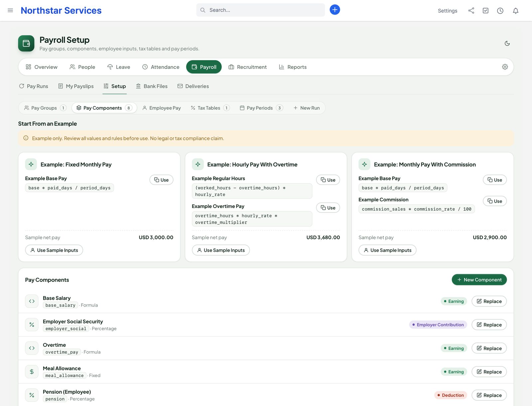The width and height of the screenshot is (532, 406).
Task: Click sparkle icon on Monthly Pay With Commission
Action: (364, 164)
